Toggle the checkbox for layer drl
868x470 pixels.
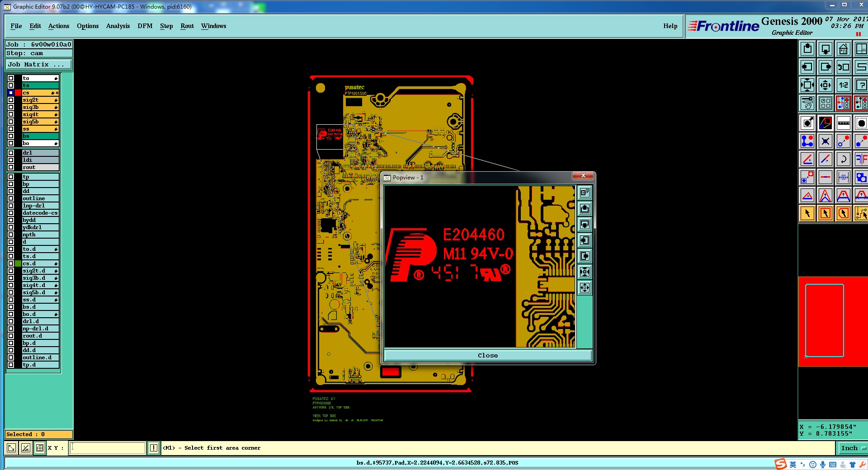11,153
